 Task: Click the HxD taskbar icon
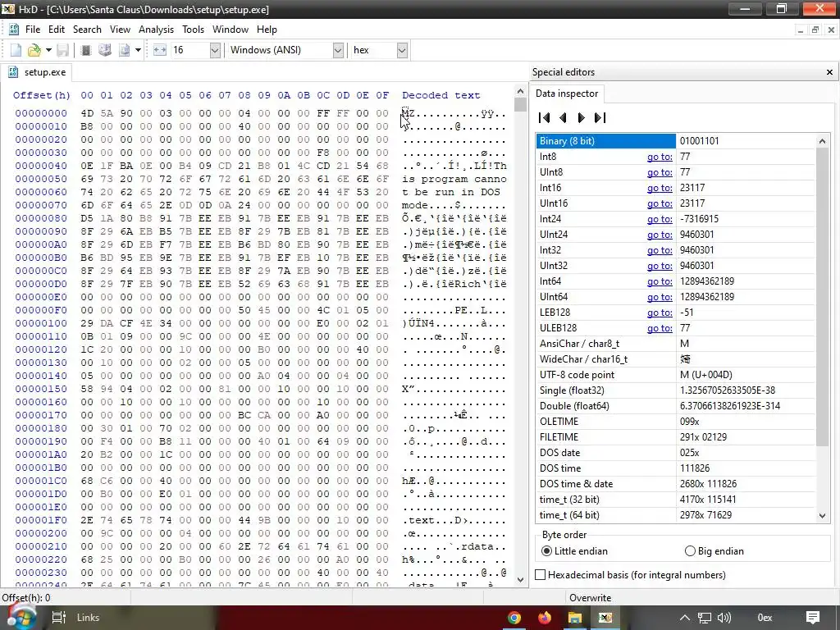(x=605, y=618)
